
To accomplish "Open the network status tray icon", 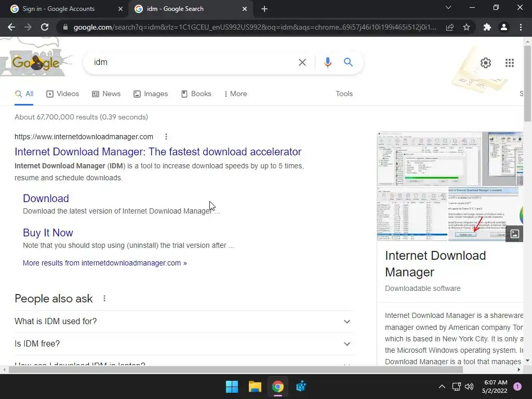I will 456,387.
